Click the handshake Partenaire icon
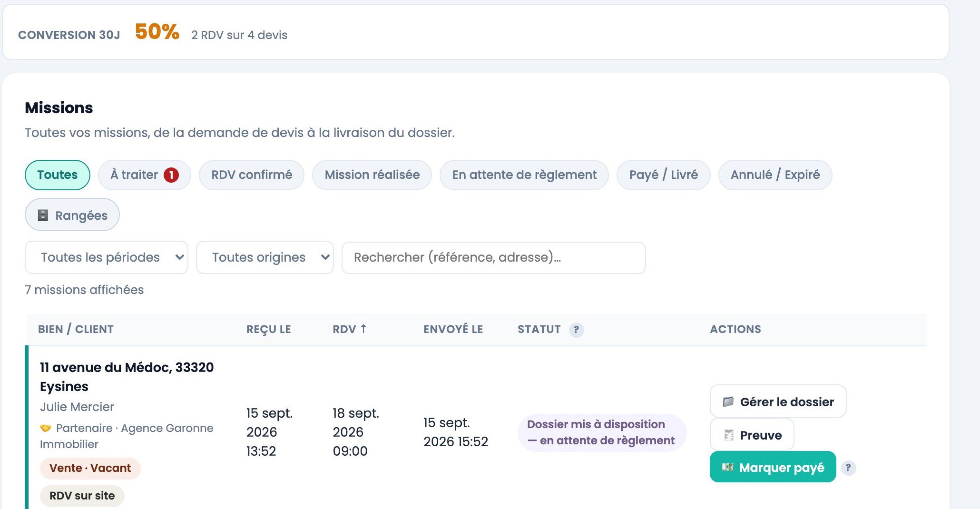This screenshot has width=980, height=509. point(46,428)
